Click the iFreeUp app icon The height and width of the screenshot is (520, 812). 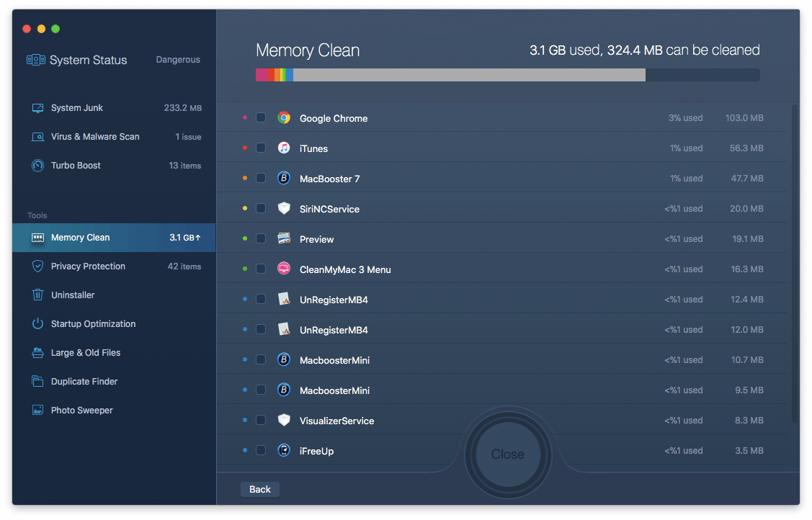click(284, 451)
